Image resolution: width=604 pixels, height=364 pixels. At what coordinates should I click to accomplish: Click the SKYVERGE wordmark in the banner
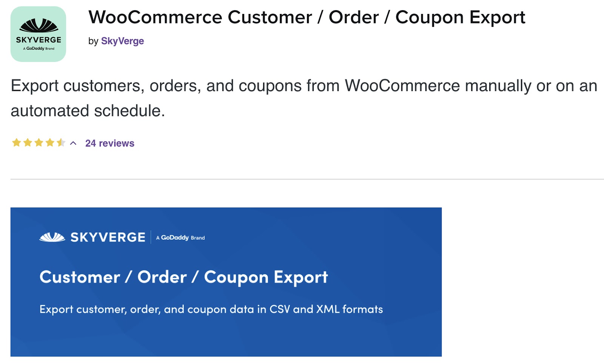click(108, 237)
